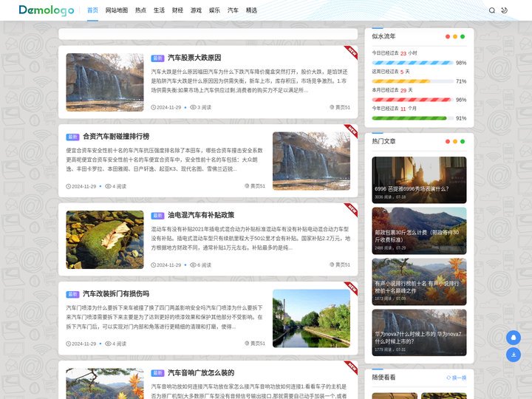Screen dimensions: 532x399
Task: Click the 最新 tag on 汽车改装拆门有损伤吗
Action: coord(72,294)
